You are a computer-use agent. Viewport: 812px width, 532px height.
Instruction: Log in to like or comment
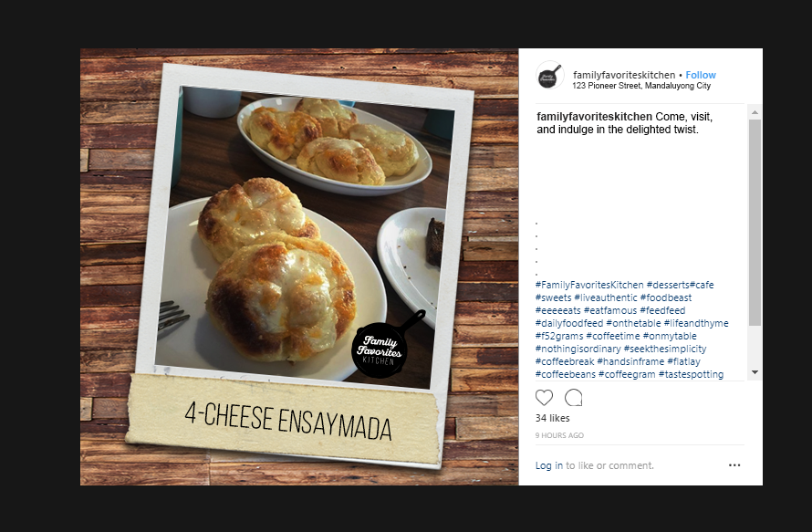tap(549, 465)
